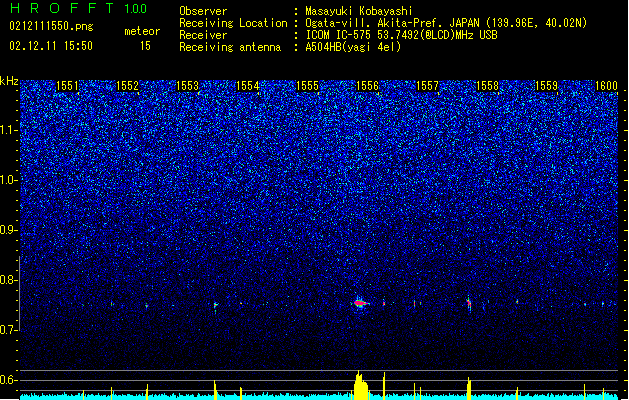Click the 1556 time axis label
The width and height of the screenshot is (629, 400).
(x=367, y=86)
